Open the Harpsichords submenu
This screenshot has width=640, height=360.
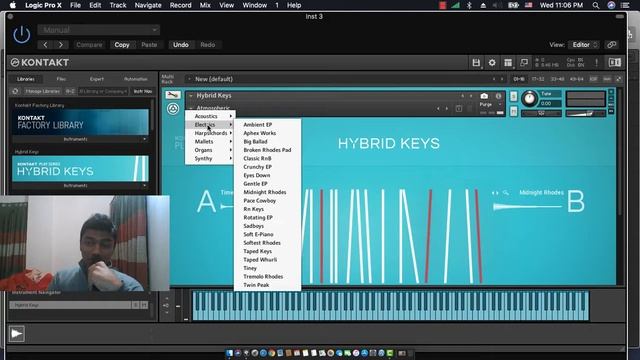click(x=210, y=133)
